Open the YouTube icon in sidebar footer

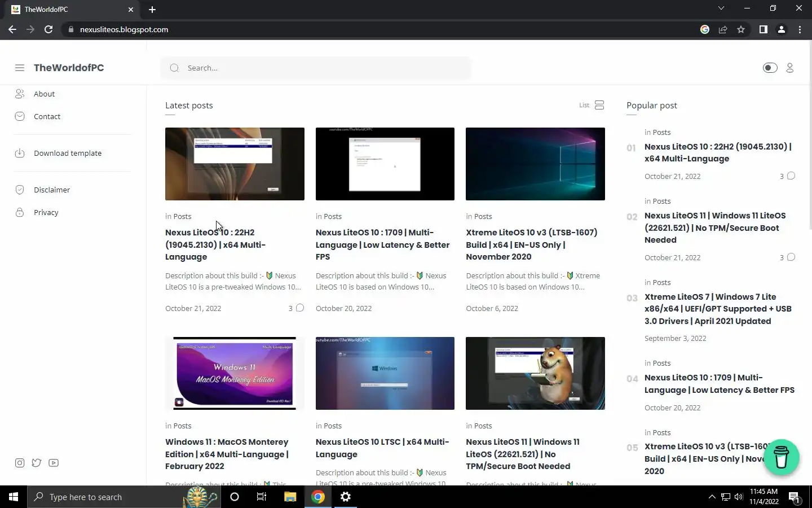[x=54, y=463]
